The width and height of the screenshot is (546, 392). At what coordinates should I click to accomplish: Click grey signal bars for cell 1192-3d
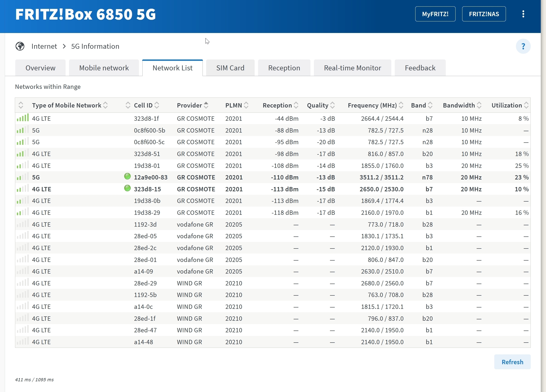coord(23,223)
